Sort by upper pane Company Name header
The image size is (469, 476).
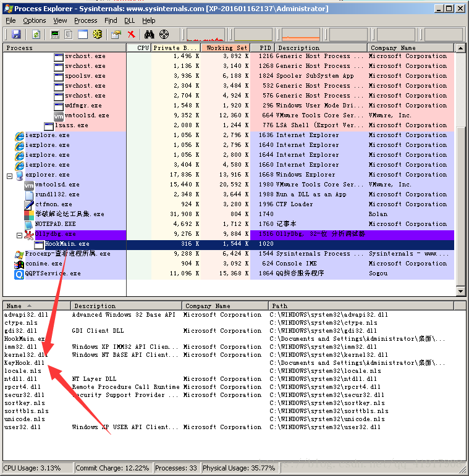pyautogui.click(x=410, y=48)
